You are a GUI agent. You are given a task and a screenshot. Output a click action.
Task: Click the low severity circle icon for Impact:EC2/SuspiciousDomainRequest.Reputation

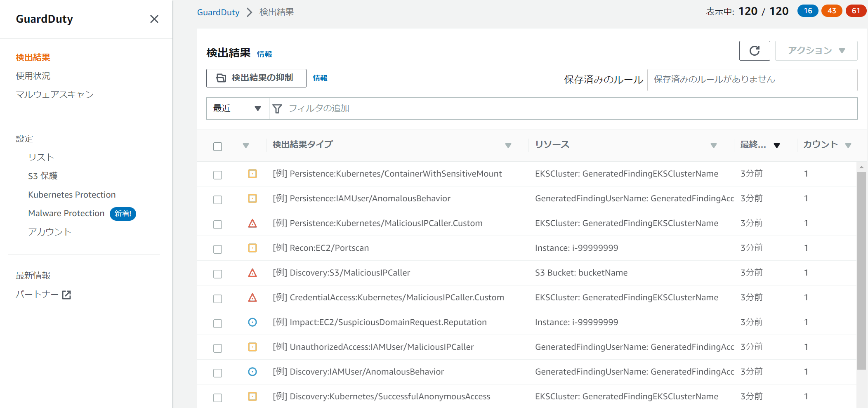coord(252,322)
